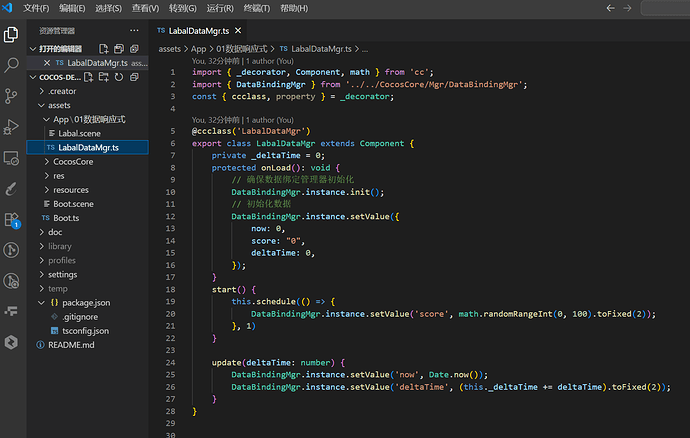The height and width of the screenshot is (438, 690).
Task: Open the Run and Debug view
Action: (12, 127)
